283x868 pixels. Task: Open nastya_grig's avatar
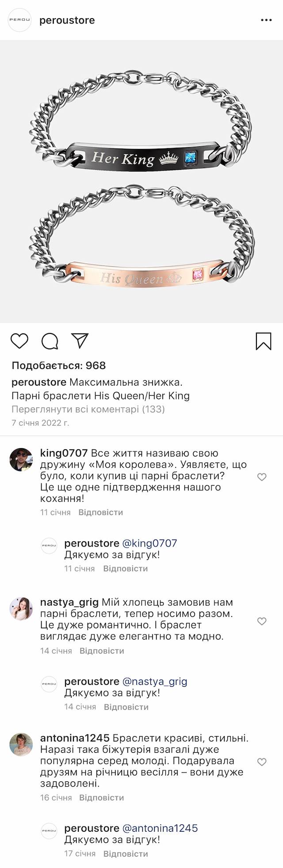21,608
